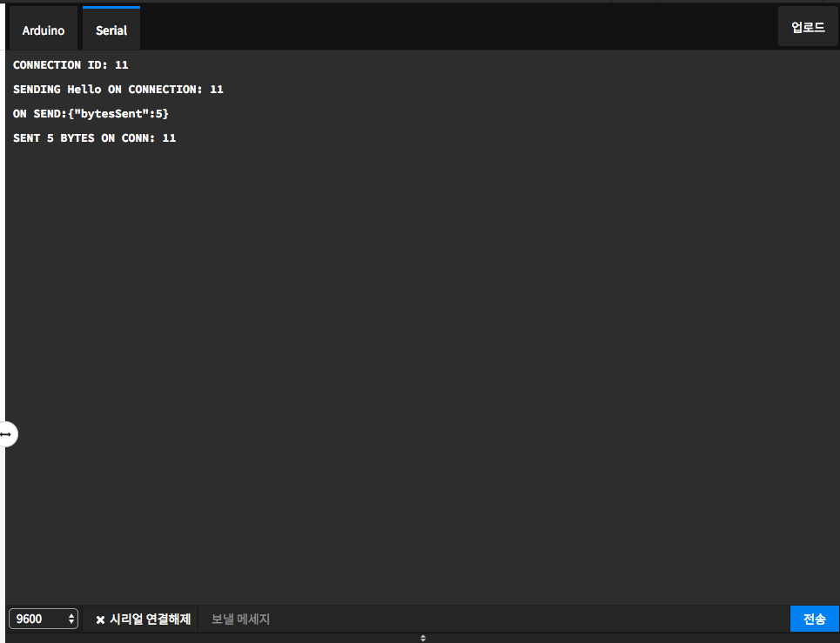Click the word "BYTES" in the last log line

pyautogui.click(x=77, y=138)
